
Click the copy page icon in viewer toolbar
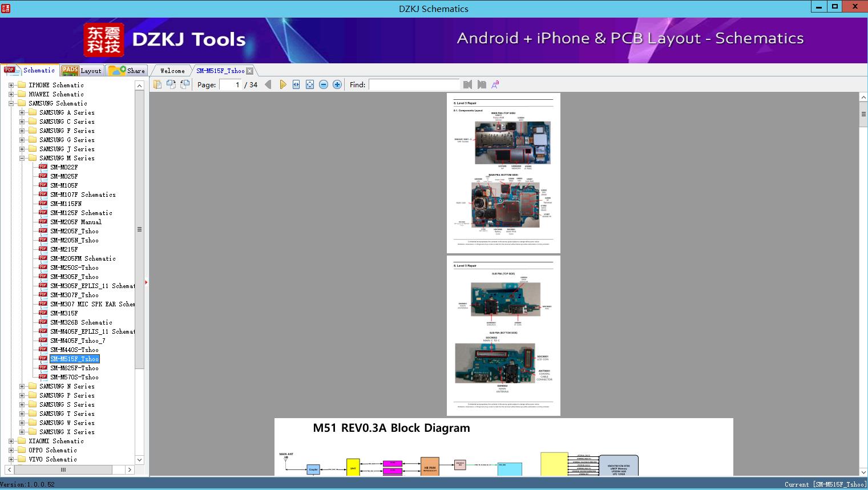[158, 84]
